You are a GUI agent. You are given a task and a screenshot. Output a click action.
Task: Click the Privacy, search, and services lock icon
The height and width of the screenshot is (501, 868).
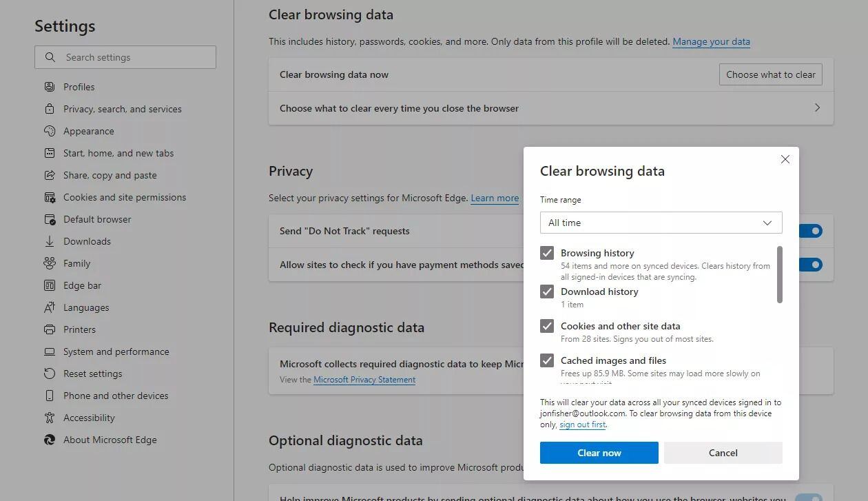[50, 109]
